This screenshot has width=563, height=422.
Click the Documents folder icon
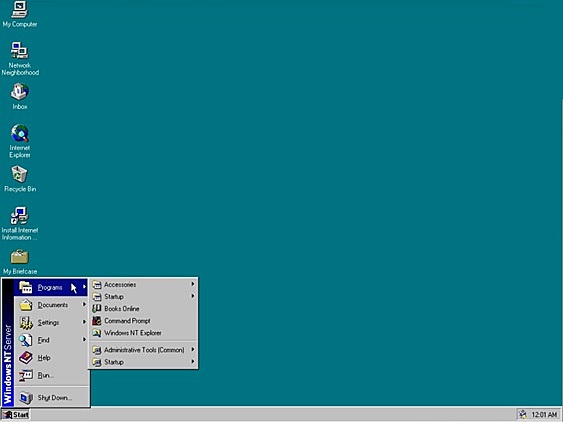(x=26, y=305)
